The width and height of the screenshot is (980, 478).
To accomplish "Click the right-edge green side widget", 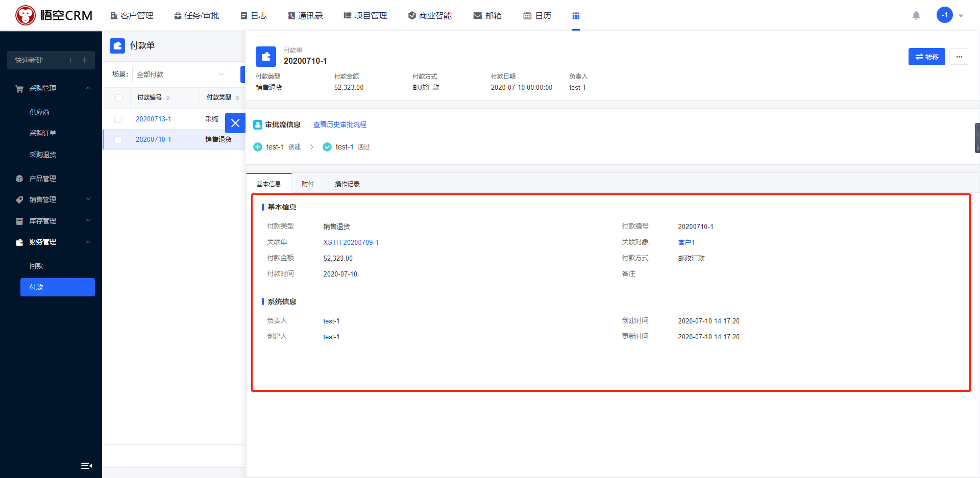I will pyautogui.click(x=977, y=138).
